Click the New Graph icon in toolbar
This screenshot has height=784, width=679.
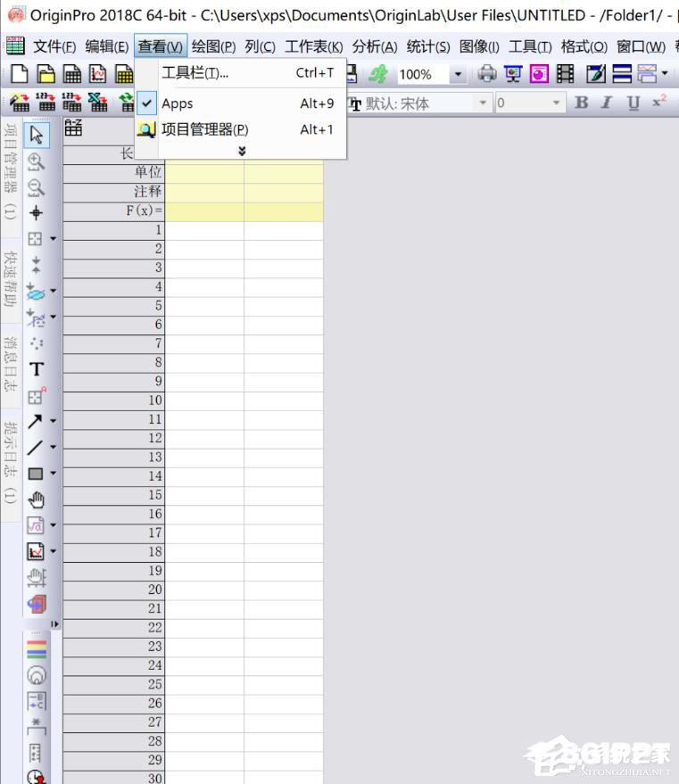pos(98,74)
